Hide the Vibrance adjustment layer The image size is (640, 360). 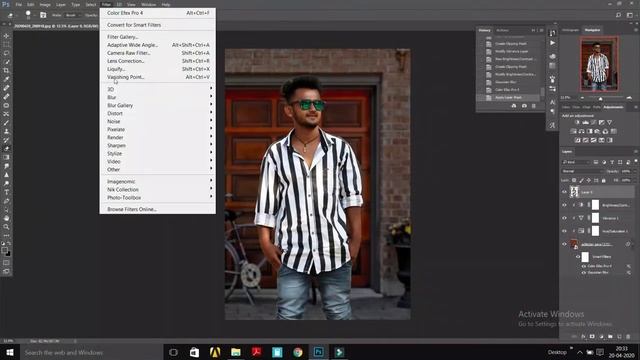tap(564, 218)
